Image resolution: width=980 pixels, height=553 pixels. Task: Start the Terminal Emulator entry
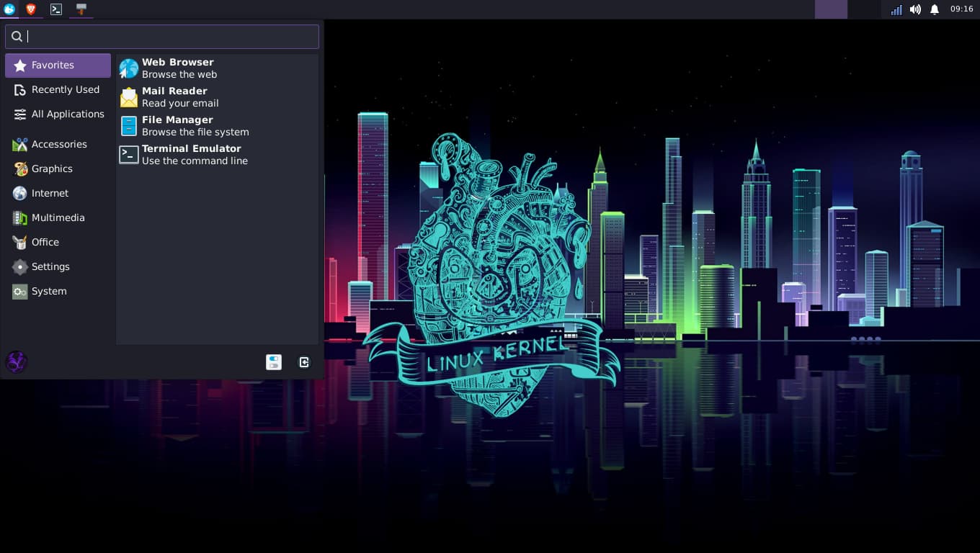point(217,155)
